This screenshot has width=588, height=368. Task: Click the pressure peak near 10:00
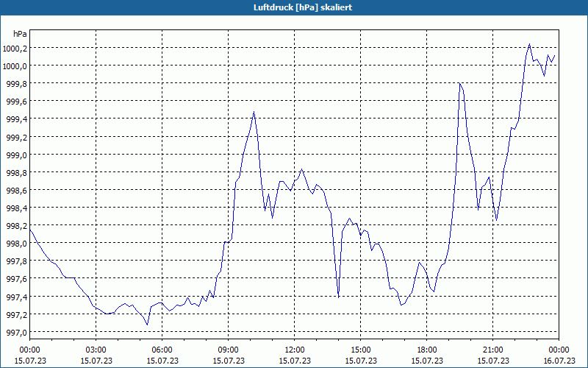[254, 112]
